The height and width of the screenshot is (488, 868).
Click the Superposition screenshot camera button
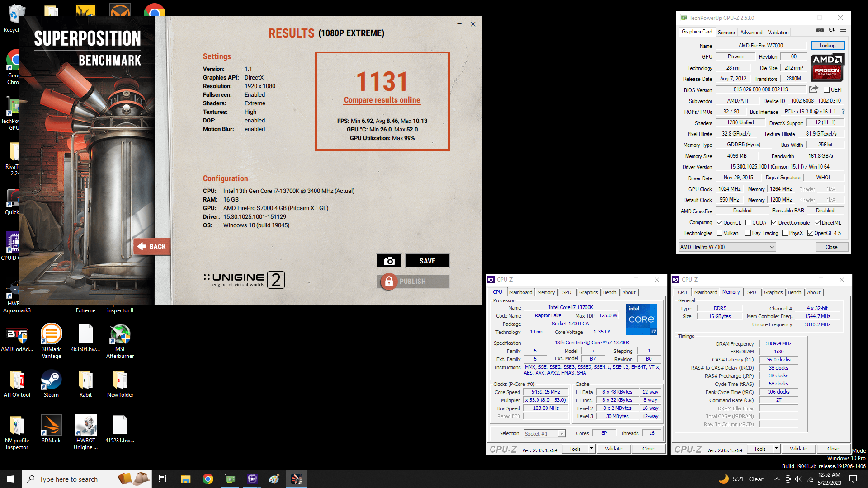(x=389, y=261)
